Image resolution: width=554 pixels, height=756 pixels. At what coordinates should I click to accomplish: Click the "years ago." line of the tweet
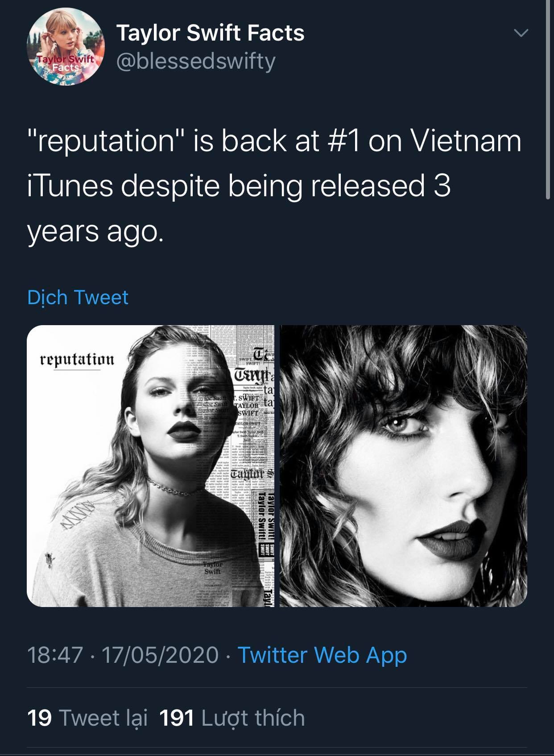click(95, 231)
